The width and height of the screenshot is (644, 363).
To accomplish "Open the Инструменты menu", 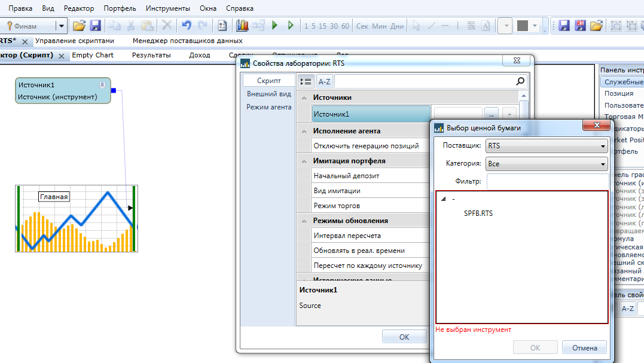I will (167, 8).
